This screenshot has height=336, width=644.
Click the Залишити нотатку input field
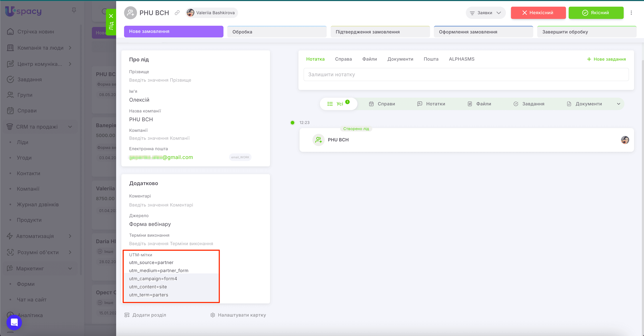tap(466, 74)
